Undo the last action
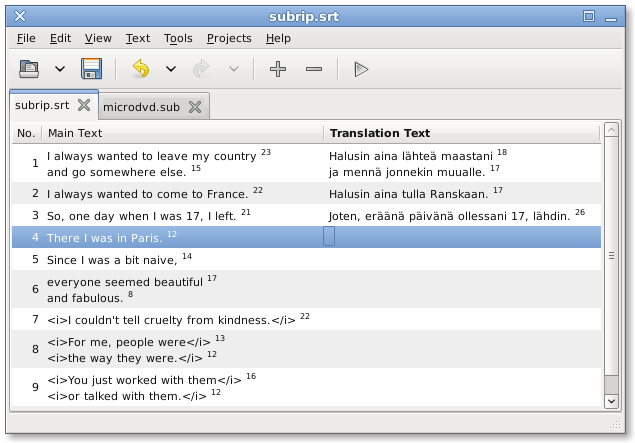The image size is (635, 443). (141, 69)
